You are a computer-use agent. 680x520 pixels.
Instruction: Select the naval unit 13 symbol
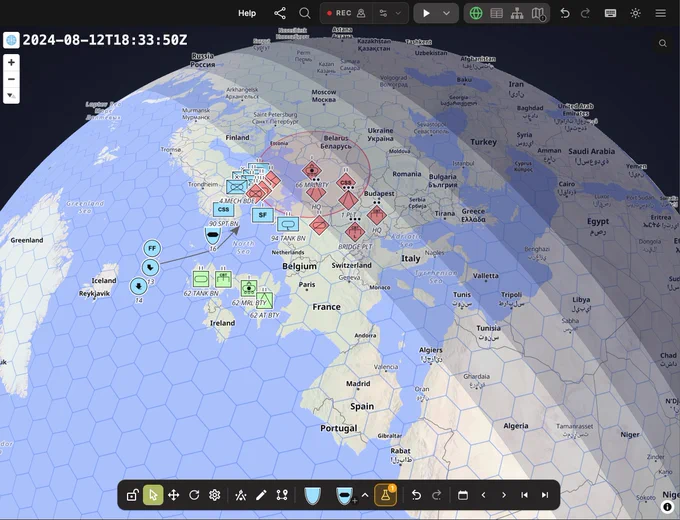(x=150, y=267)
